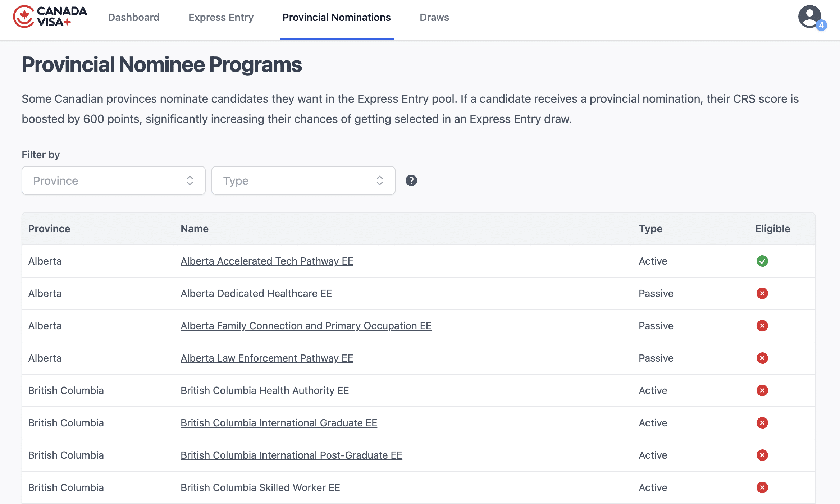Viewport: 840px width, 504px height.
Task: Open Alberta Accelerated Tech Pathway EE details
Action: tap(267, 261)
